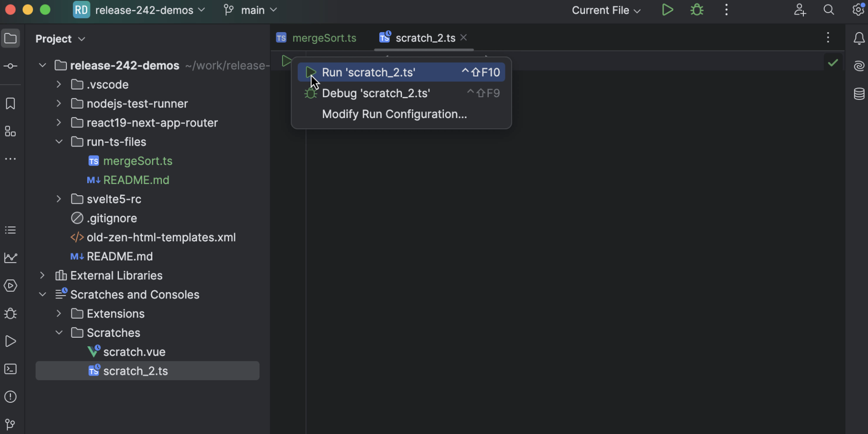Select scratch_2.ts in Scratches folder
Screen dimensions: 868x434
click(147, 371)
